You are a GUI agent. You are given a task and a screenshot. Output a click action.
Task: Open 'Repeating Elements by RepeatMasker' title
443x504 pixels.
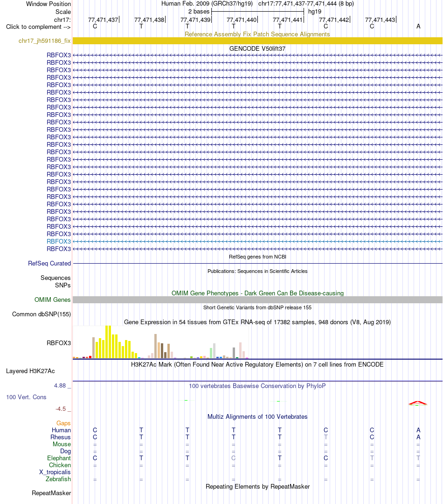(x=257, y=487)
